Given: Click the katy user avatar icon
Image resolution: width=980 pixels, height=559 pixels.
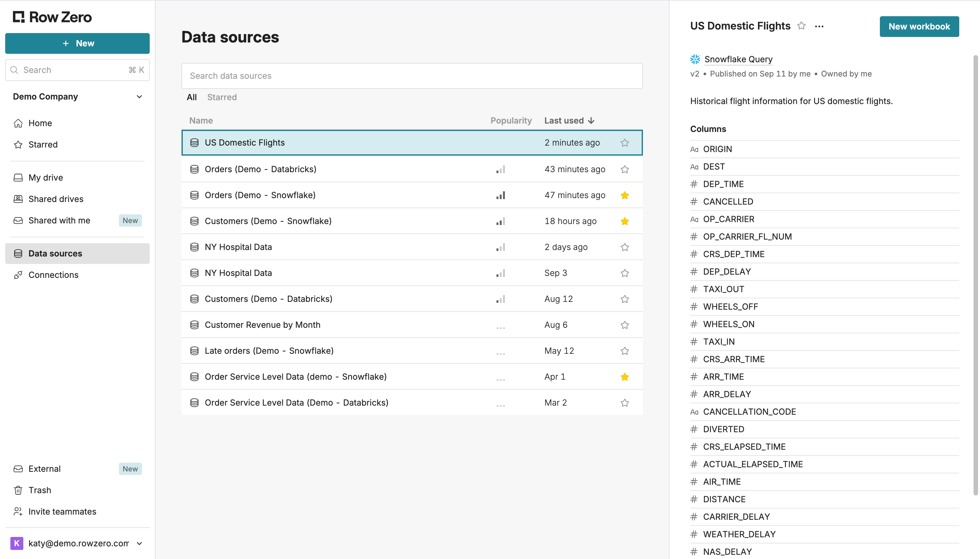Looking at the screenshot, I should pos(17,543).
